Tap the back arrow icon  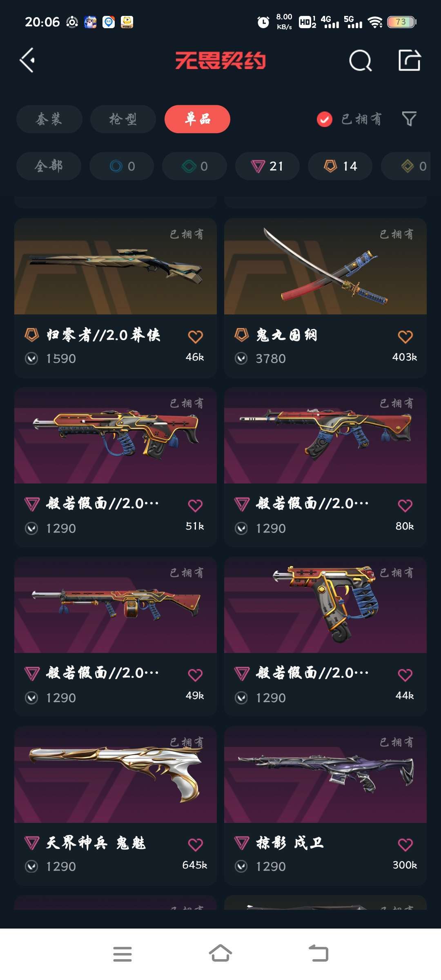27,60
